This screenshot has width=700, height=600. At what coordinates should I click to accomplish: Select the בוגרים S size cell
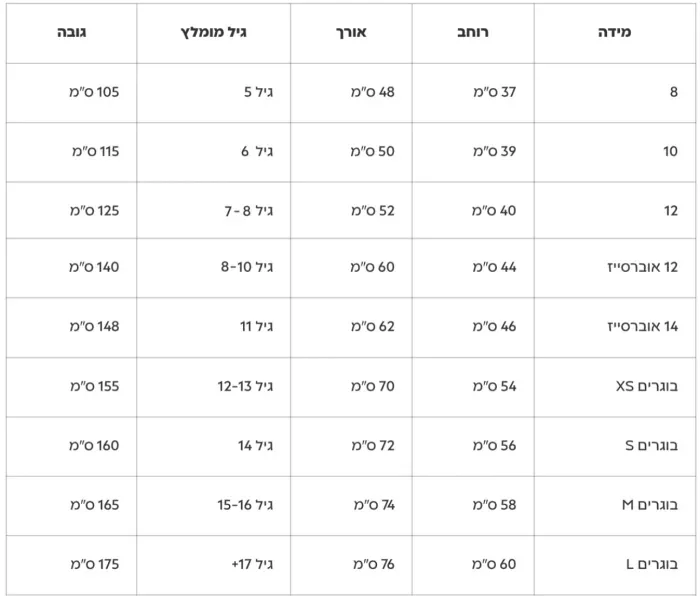pos(614,446)
